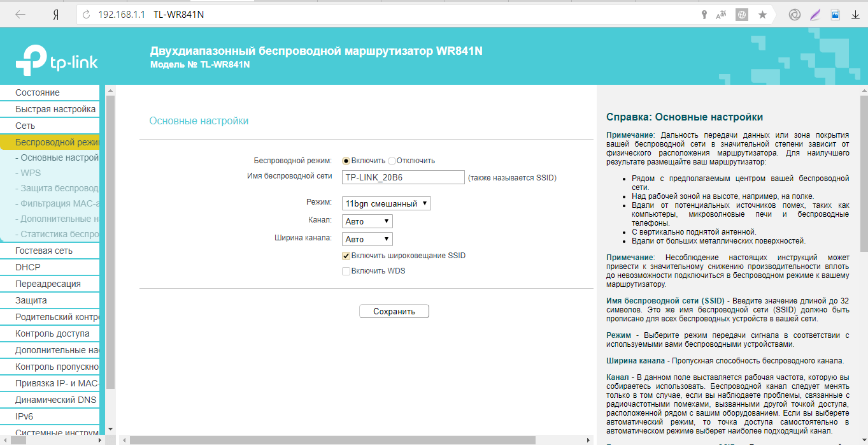Open the Динамический DNS menu item
Screen dimensions: 868x445
[50, 400]
